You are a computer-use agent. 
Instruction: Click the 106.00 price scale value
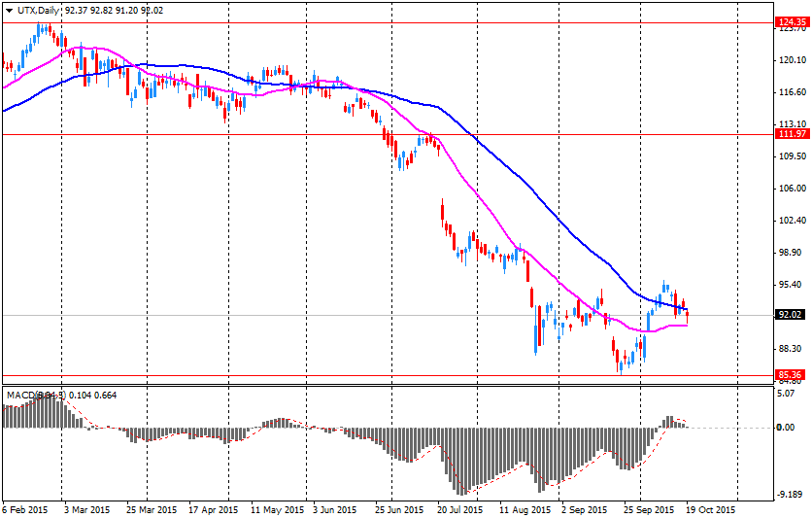(x=793, y=189)
